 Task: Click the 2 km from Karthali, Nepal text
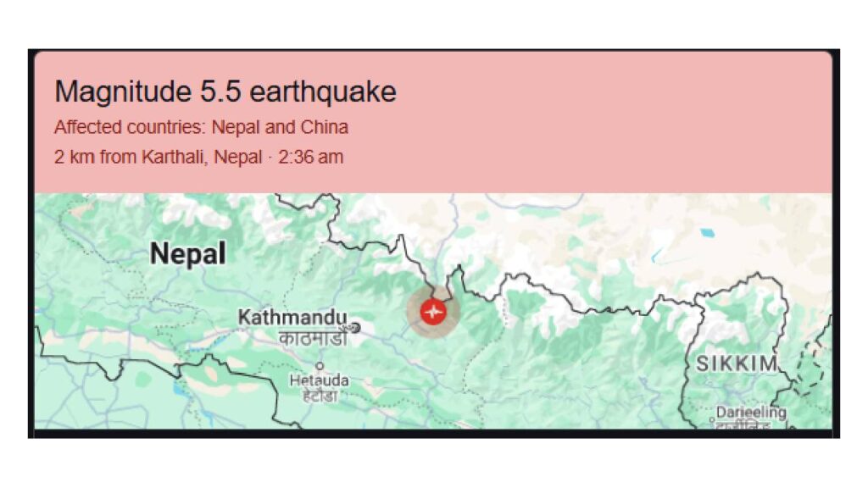(158, 157)
